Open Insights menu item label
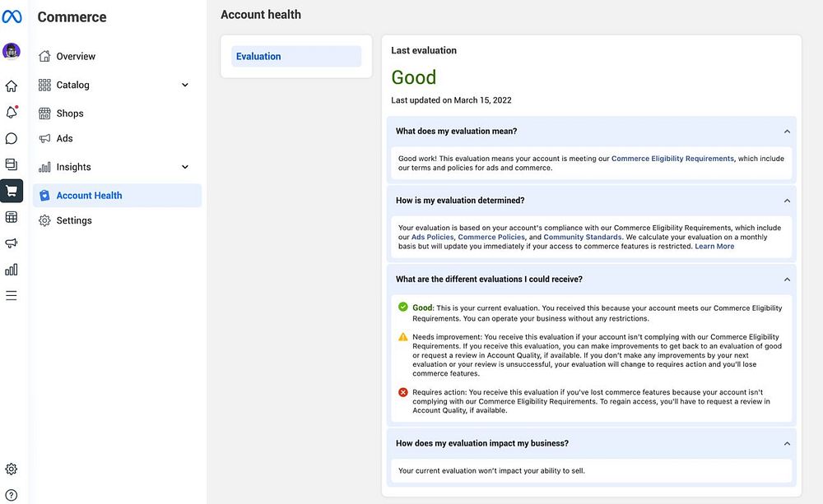The height and width of the screenshot is (504, 823). click(73, 167)
